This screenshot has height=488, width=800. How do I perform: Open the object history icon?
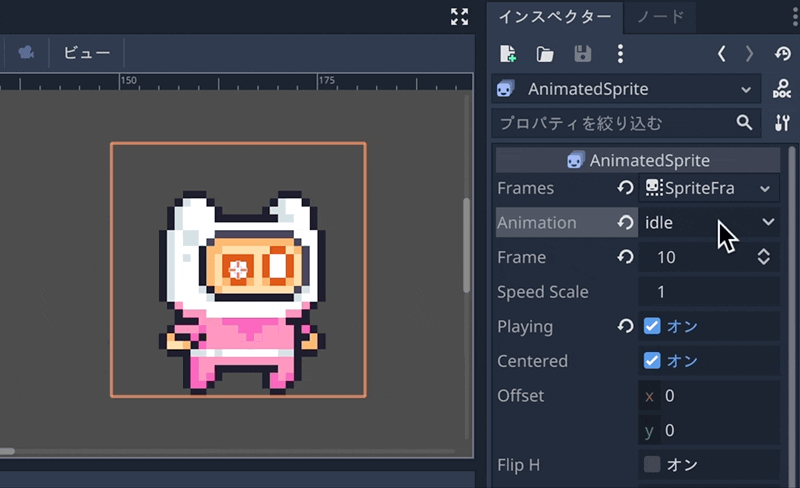pyautogui.click(x=782, y=54)
